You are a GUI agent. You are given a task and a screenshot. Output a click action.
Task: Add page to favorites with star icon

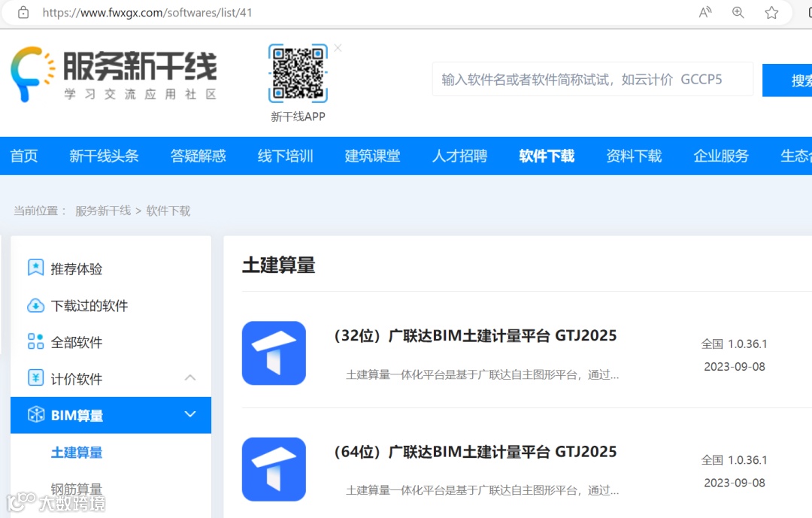[771, 13]
